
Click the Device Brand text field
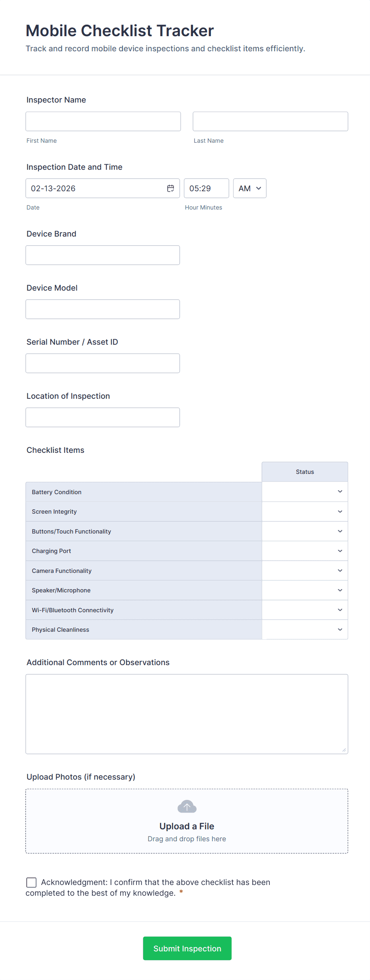click(x=103, y=255)
